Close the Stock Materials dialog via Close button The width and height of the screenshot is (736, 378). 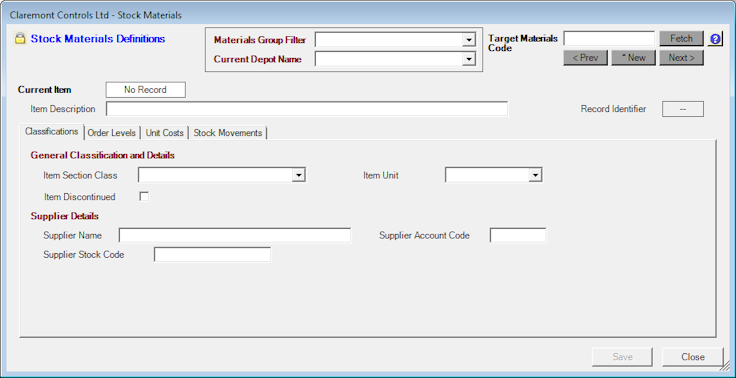point(693,357)
